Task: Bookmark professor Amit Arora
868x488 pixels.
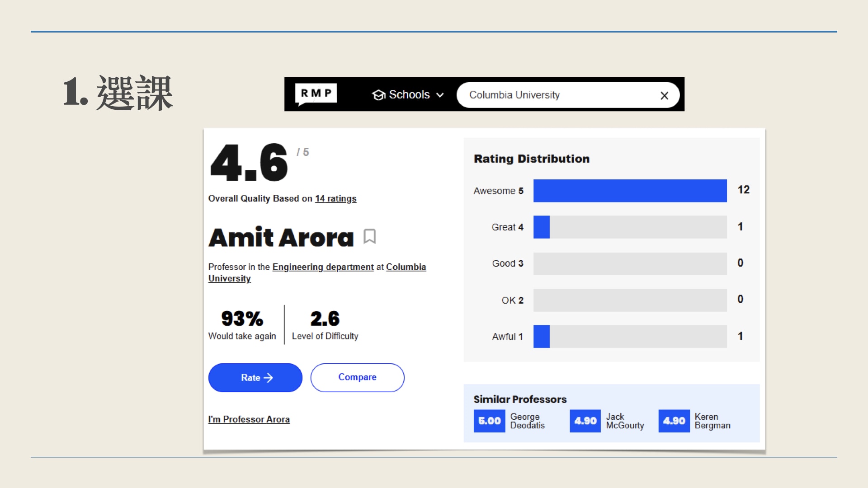Action: (x=369, y=236)
